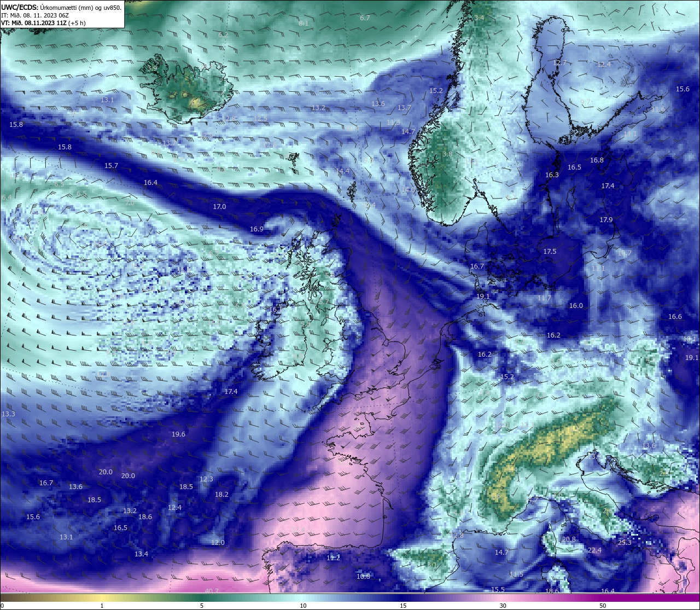Click the map value '13.4'

click(x=141, y=554)
